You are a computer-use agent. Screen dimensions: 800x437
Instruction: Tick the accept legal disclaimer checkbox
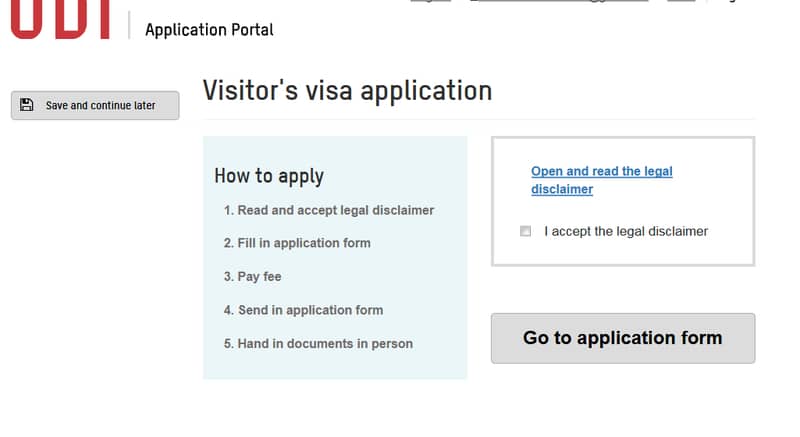(x=525, y=232)
